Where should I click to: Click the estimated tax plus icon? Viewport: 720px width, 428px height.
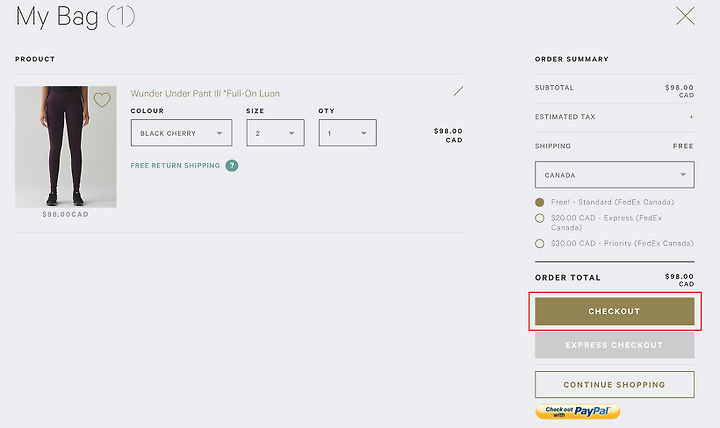(691, 117)
